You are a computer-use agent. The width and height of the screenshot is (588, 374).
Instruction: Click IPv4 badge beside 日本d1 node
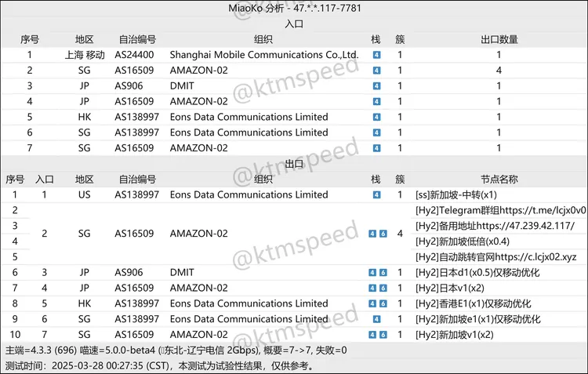(372, 273)
